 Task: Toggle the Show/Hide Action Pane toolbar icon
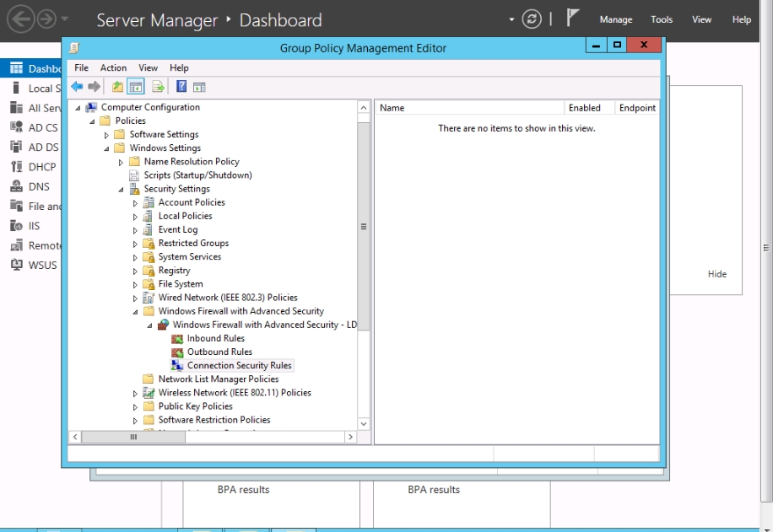[x=199, y=87]
